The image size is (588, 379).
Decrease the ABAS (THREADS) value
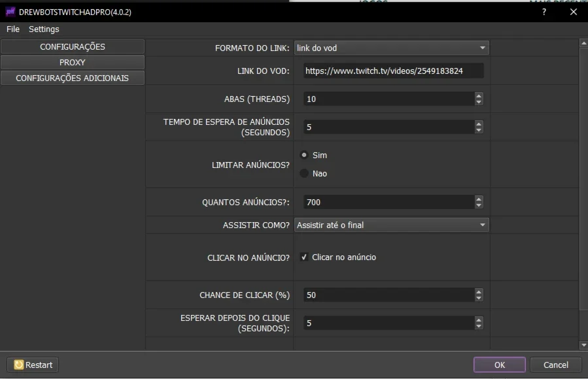click(x=479, y=102)
